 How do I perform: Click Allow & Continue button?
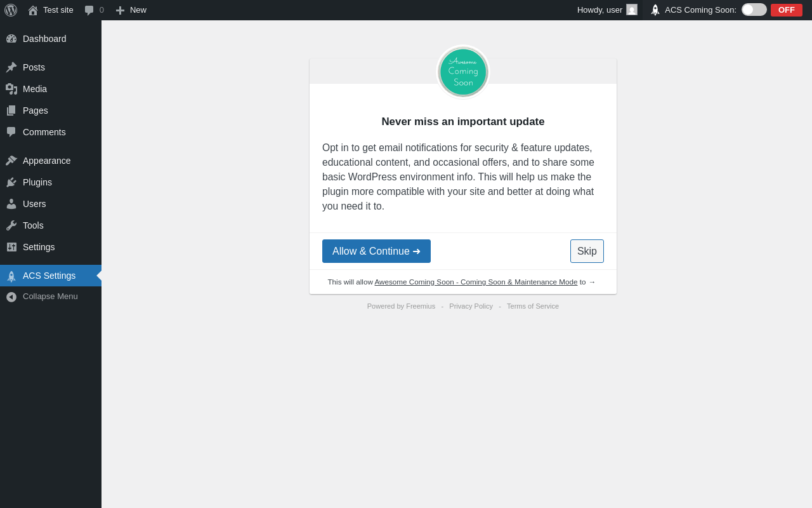[376, 251]
